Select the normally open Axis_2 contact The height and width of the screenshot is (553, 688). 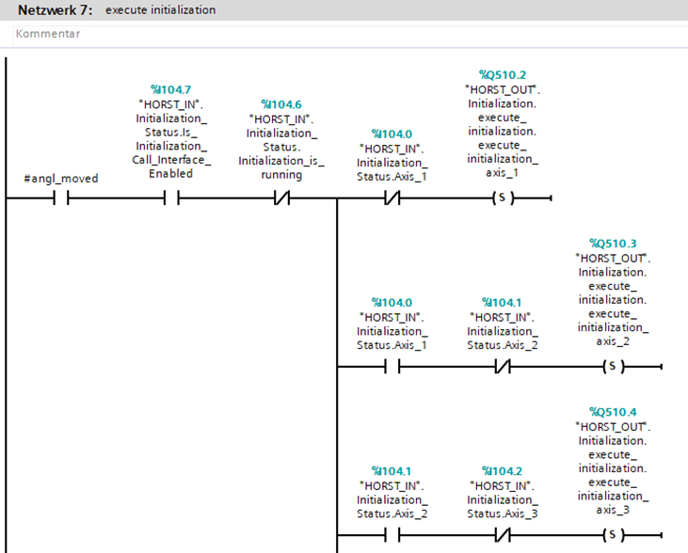coord(391,535)
